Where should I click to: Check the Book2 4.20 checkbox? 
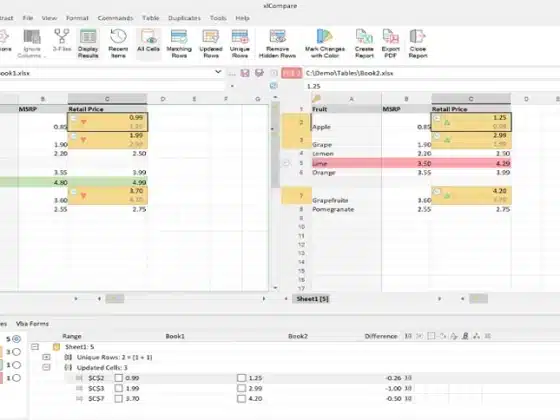(242, 399)
